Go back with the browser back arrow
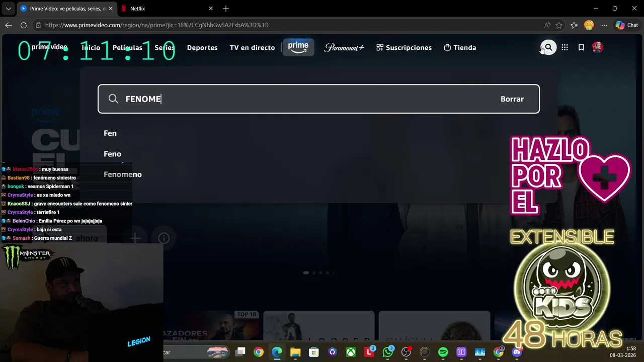Screen dimensions: 644x362 coord(9,25)
